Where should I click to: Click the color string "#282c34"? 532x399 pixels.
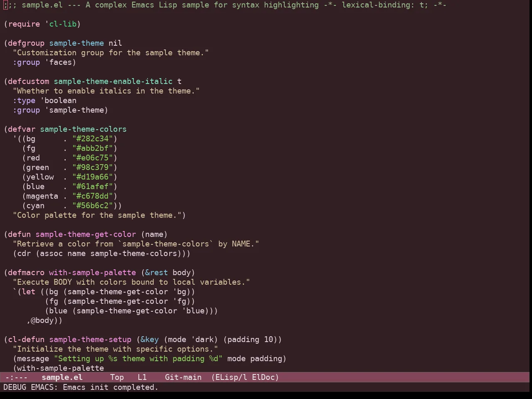[92, 139]
